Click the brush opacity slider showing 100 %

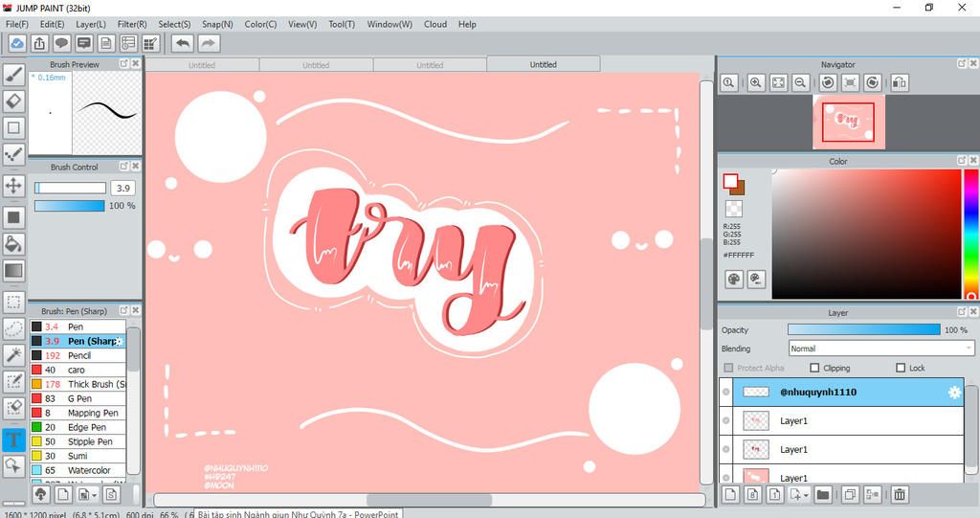69,206
